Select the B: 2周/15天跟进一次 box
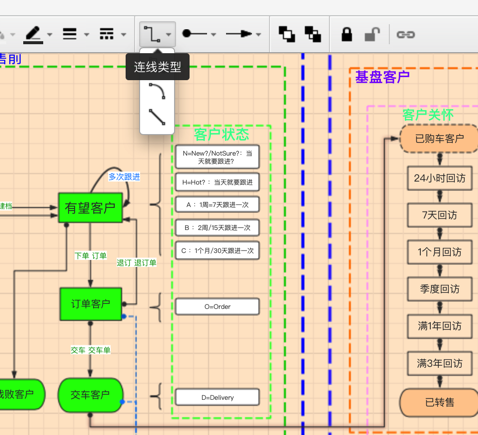This screenshot has height=435, width=478. click(217, 228)
